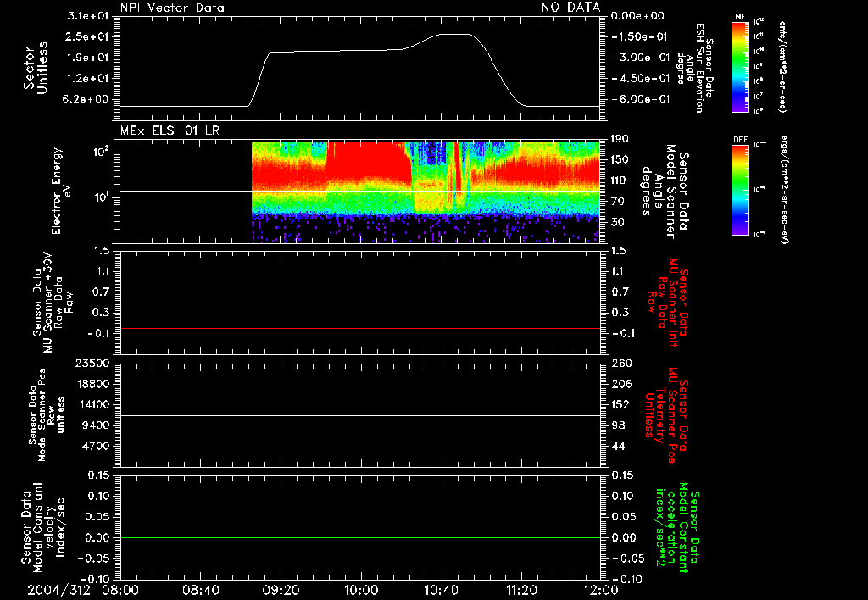Select the "MU Scanner +30V Raw Data" axis title

[x=53, y=303]
